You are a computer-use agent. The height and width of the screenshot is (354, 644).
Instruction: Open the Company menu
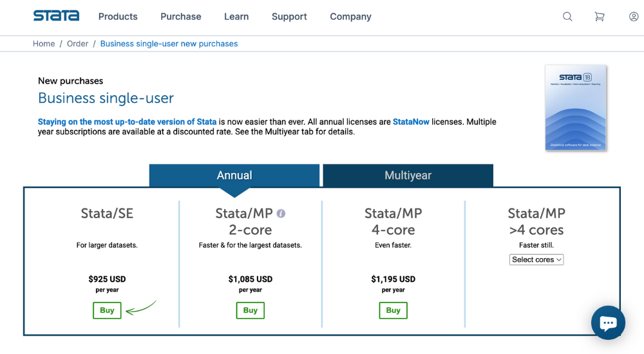tap(350, 17)
